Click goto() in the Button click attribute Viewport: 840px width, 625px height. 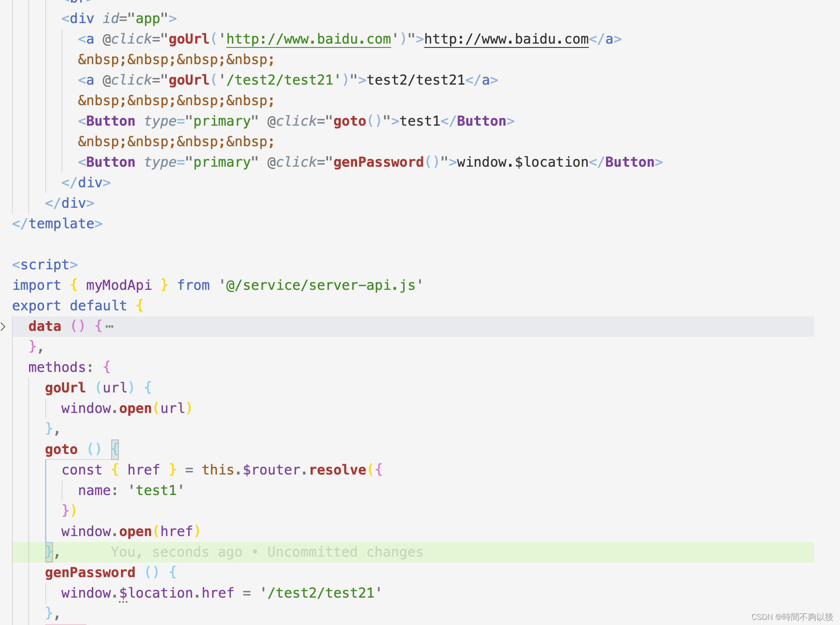pos(358,121)
